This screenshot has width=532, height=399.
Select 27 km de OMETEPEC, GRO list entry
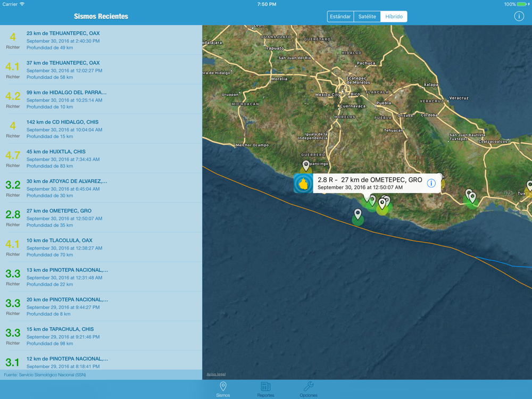point(101,218)
